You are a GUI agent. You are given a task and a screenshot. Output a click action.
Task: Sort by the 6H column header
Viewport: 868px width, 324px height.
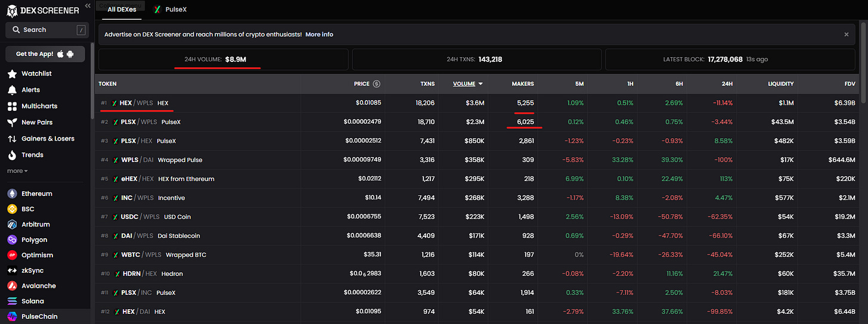[x=679, y=84]
